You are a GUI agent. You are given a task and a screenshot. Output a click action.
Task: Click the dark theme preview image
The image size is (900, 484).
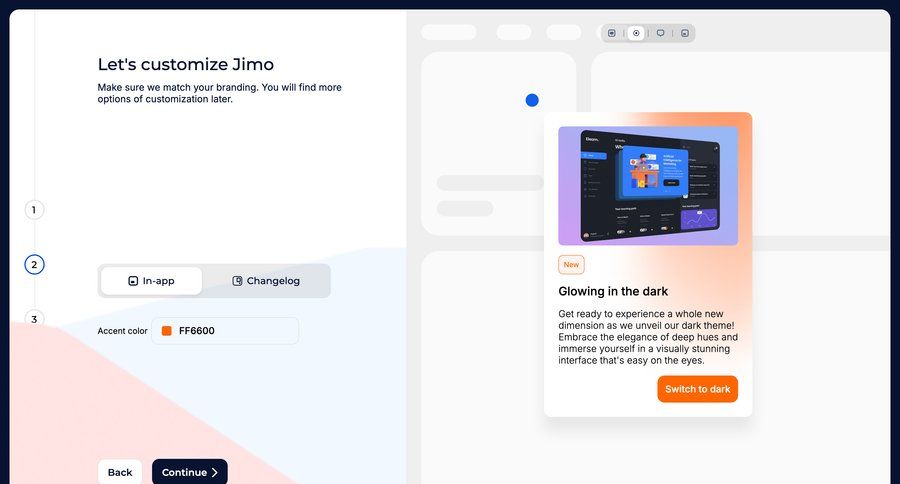(x=648, y=186)
